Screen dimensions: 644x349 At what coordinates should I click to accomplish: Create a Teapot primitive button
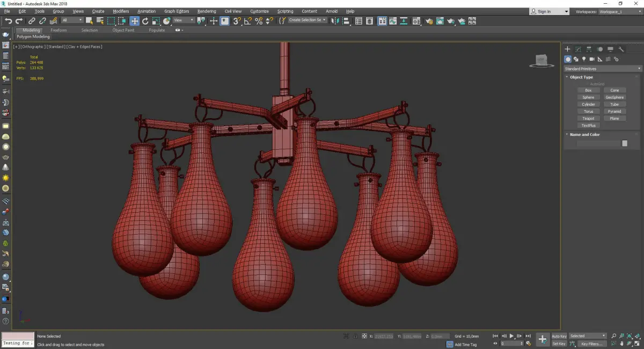[588, 118]
